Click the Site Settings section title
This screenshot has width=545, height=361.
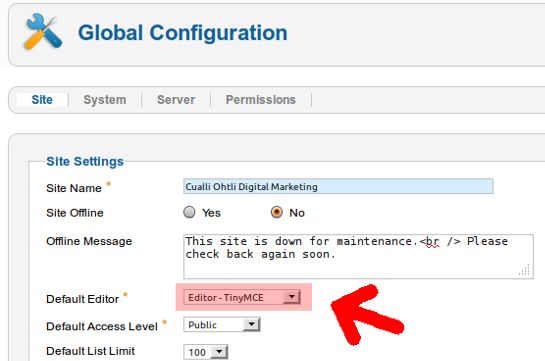85,162
